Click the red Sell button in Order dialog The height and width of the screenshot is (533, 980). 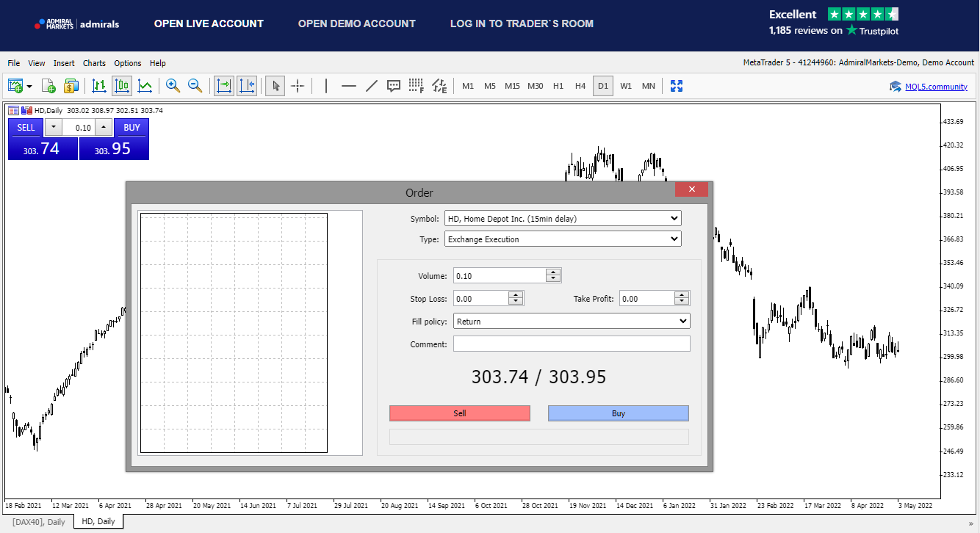pos(460,413)
